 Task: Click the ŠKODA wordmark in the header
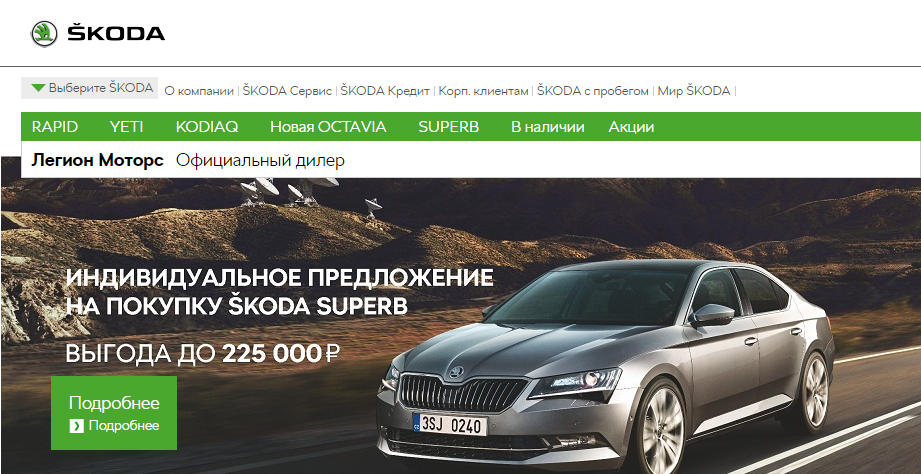[x=116, y=33]
